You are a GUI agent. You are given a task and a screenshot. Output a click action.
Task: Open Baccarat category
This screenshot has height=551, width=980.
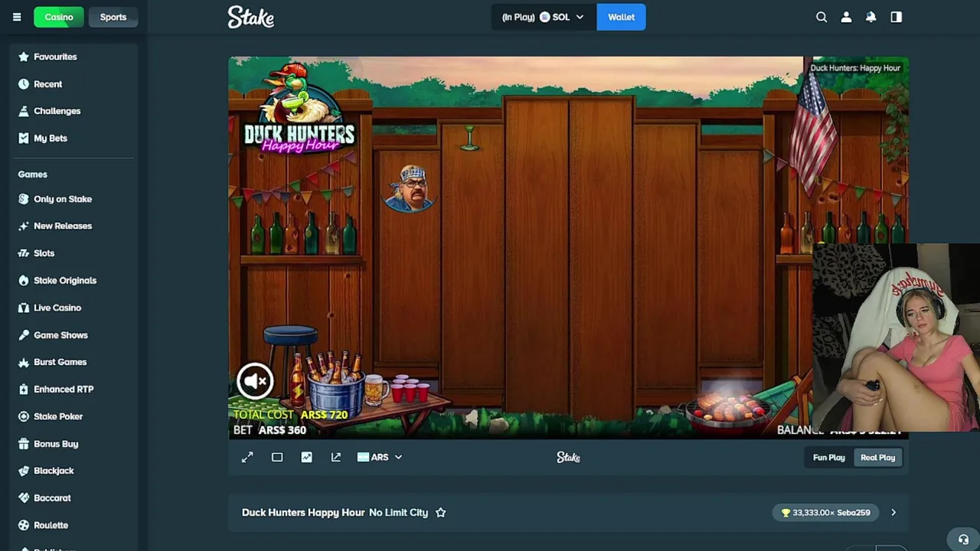pos(52,498)
